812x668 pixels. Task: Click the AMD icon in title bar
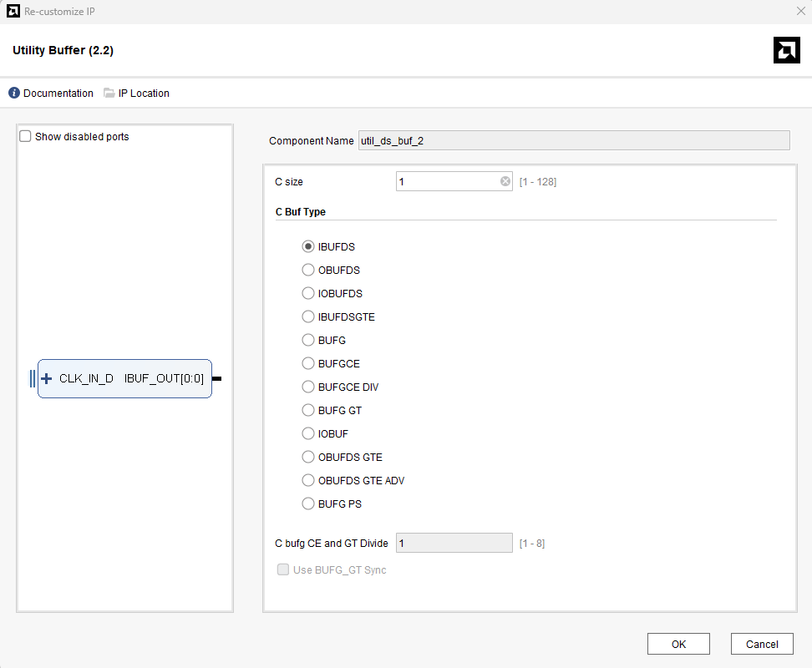pos(13,12)
